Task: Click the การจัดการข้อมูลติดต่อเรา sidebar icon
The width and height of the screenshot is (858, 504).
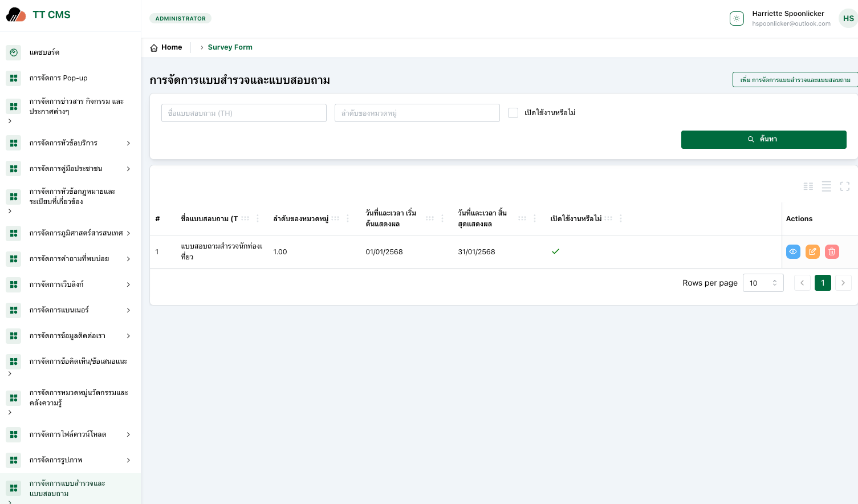Action: 14,336
